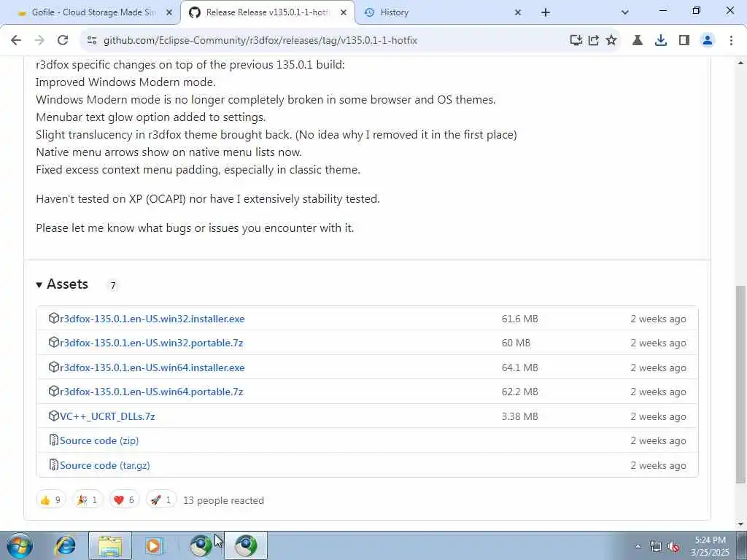Launch Internet Explorer from taskbar

(65, 545)
